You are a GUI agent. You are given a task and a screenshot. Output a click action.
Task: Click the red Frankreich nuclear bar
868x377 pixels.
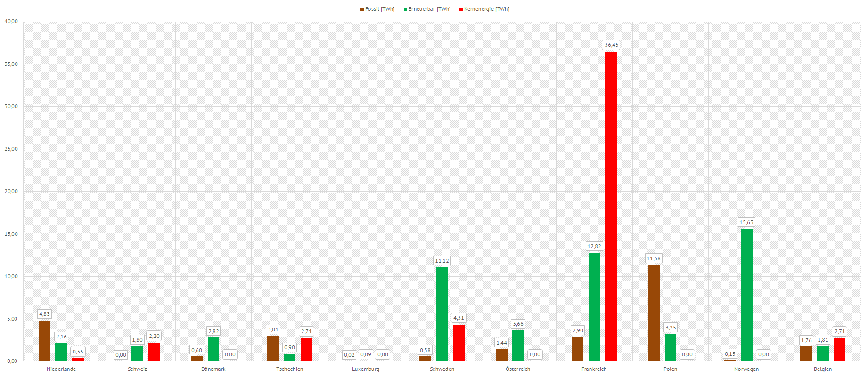(611, 206)
